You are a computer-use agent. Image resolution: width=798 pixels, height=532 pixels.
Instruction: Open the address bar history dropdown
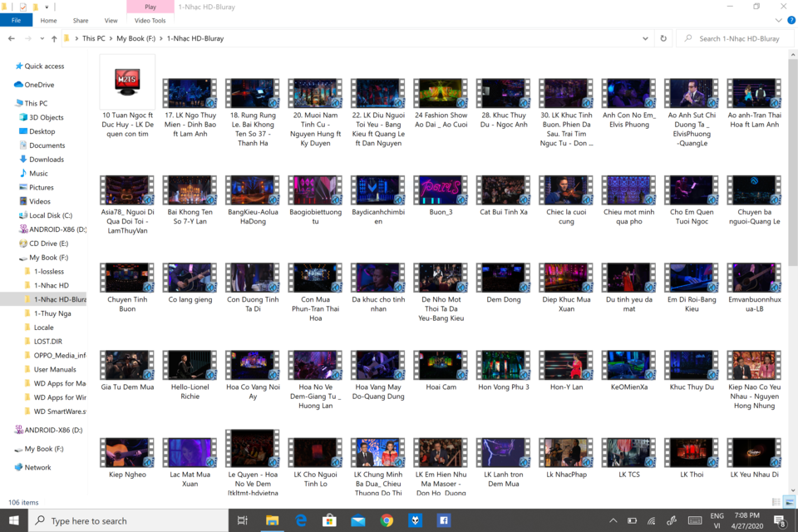tap(645, 38)
